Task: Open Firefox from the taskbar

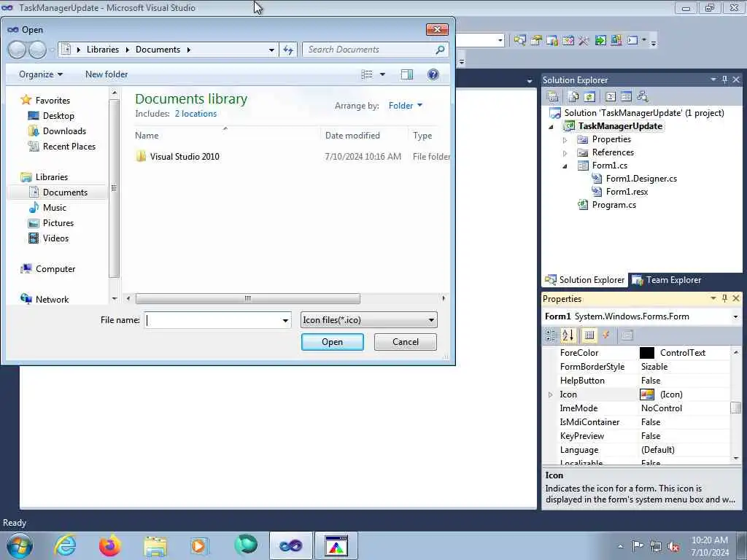Action: pos(109,545)
